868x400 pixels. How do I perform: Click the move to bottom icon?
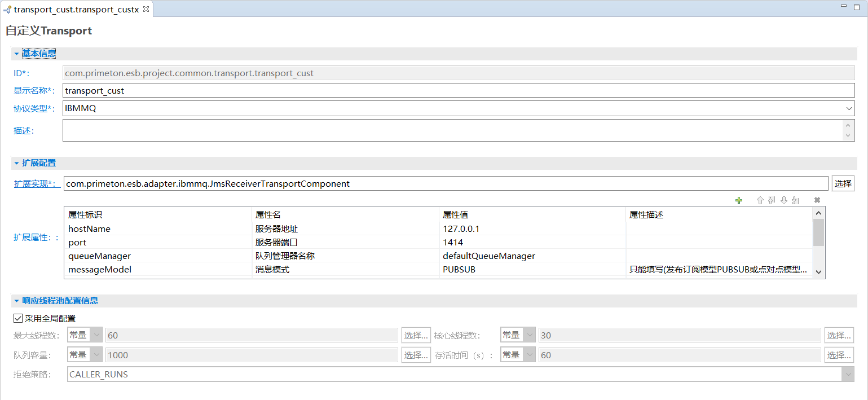point(795,200)
